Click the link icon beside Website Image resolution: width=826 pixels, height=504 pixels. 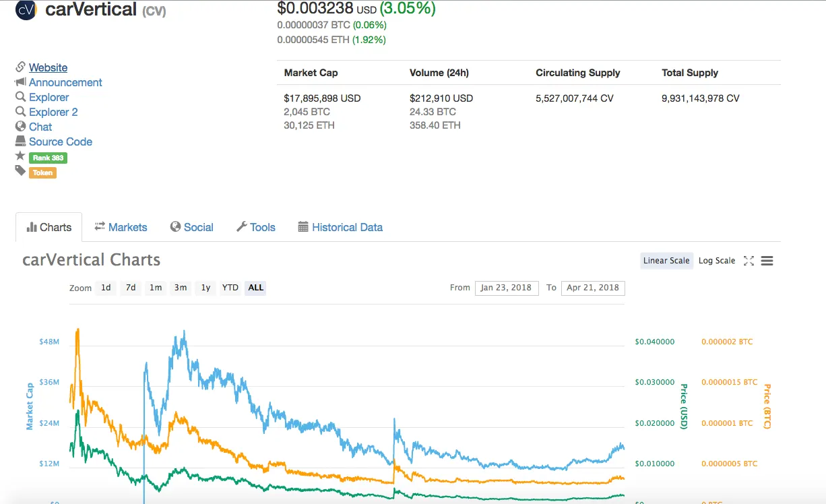click(x=20, y=67)
